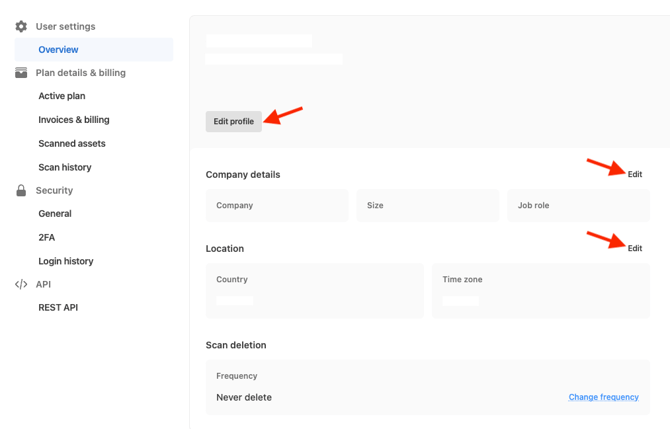Click the Edit profile button
Viewport: 670px width, 429px height.
click(234, 121)
